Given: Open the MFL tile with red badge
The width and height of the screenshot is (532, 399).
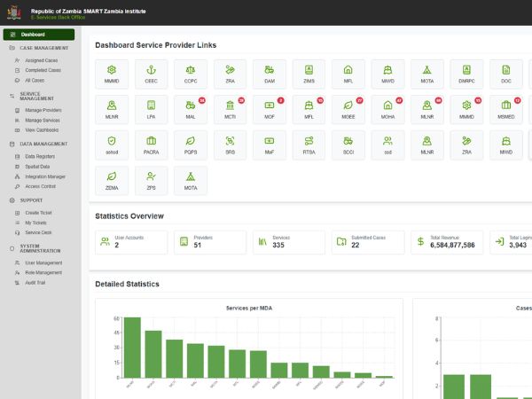Looking at the screenshot, I should tap(309, 110).
